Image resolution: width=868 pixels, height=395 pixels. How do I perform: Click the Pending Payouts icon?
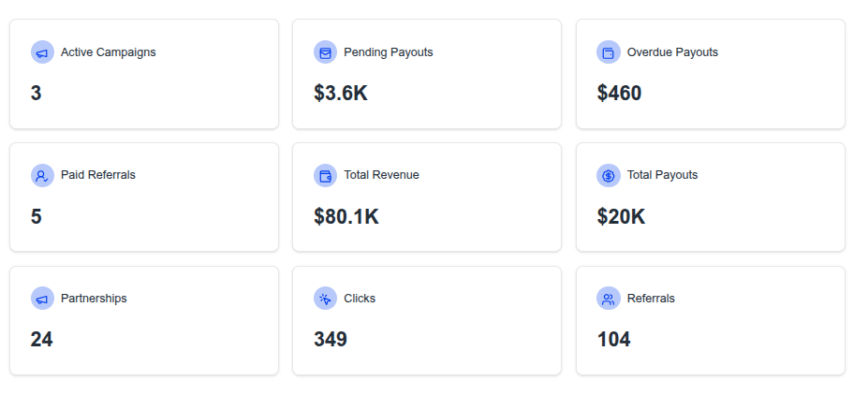pyautogui.click(x=326, y=52)
